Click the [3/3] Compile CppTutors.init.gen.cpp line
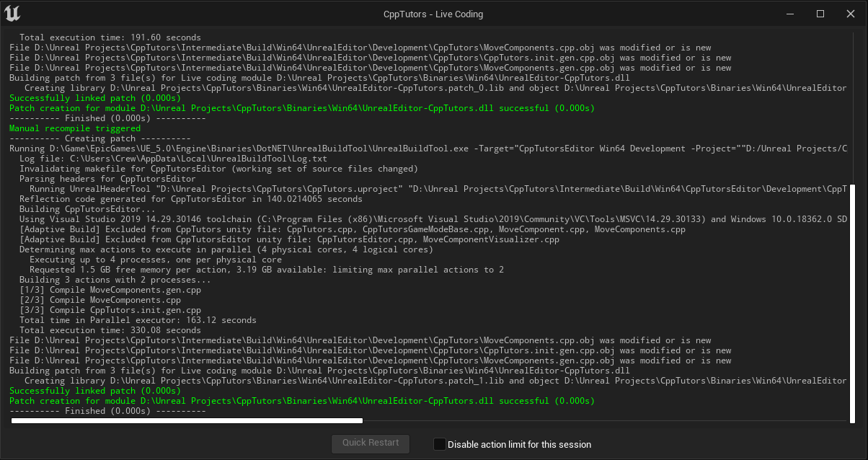Viewport: 868px width, 460px height. click(x=110, y=310)
